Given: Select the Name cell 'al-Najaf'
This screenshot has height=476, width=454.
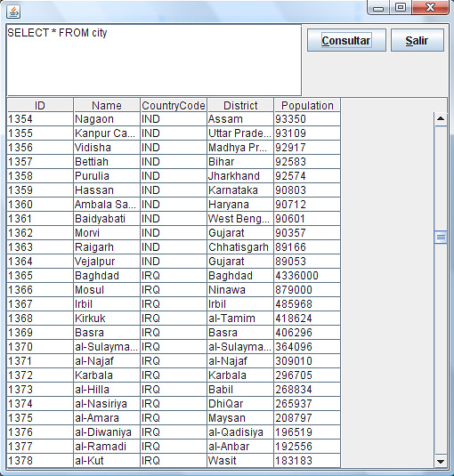Looking at the screenshot, I should (107, 361).
